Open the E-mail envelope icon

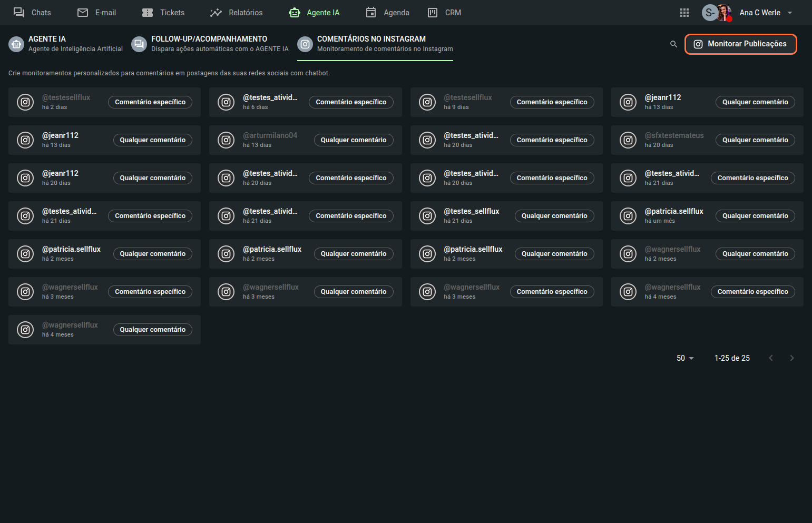(83, 13)
